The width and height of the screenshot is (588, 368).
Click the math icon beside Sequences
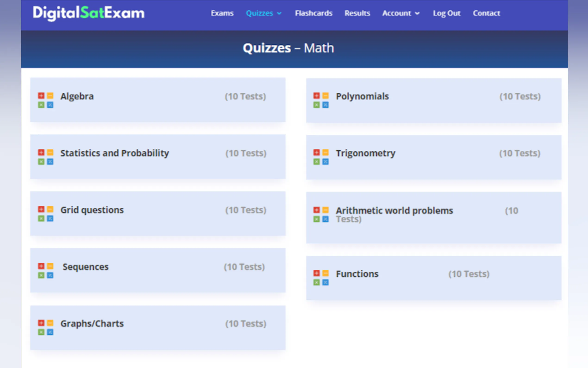pos(45,271)
